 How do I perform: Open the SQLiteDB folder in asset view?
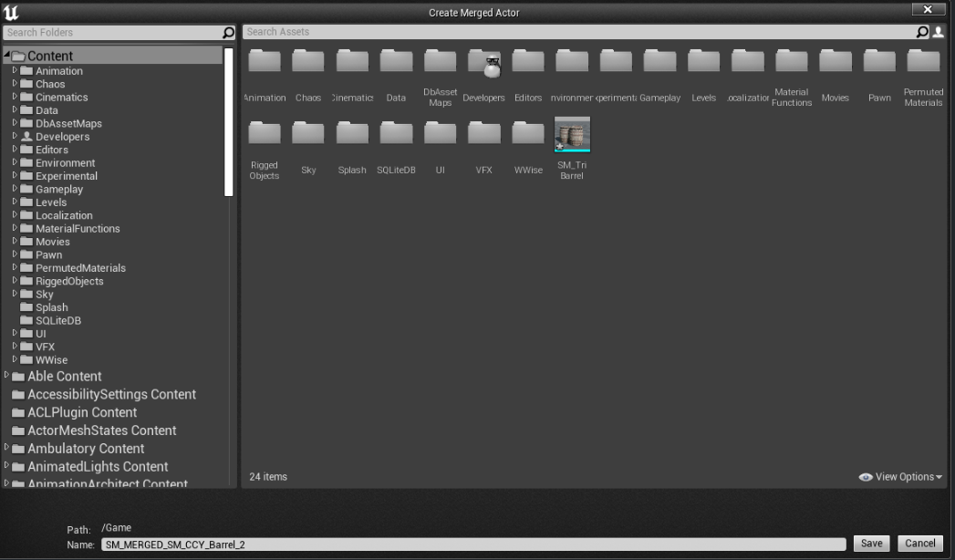coord(396,133)
